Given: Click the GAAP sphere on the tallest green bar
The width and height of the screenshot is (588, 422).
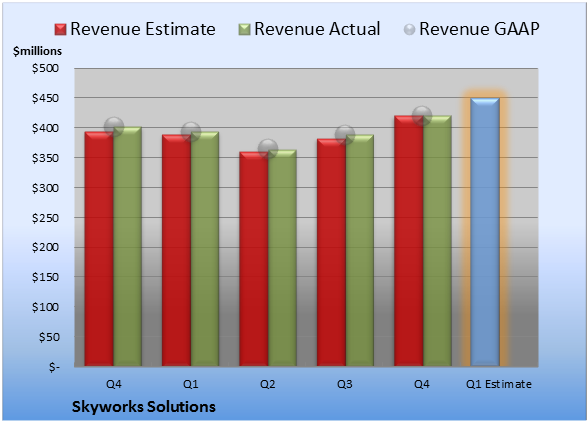Looking at the screenshot, I should (422, 116).
